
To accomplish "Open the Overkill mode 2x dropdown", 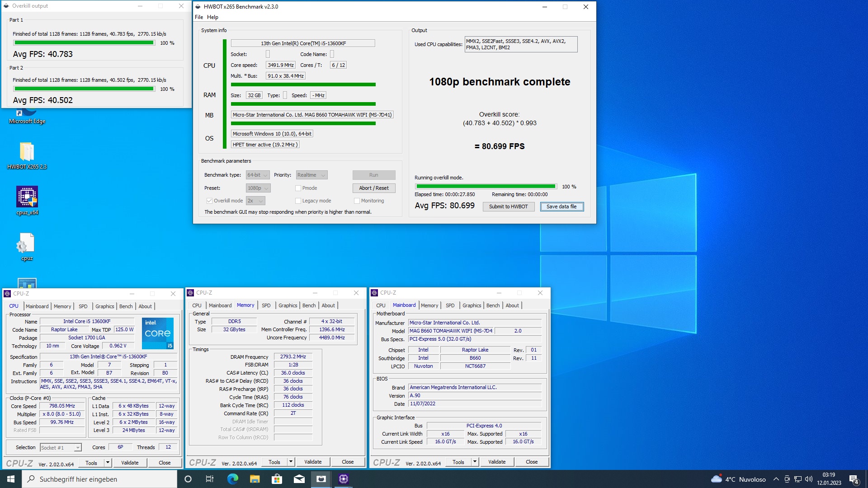I will 255,201.
